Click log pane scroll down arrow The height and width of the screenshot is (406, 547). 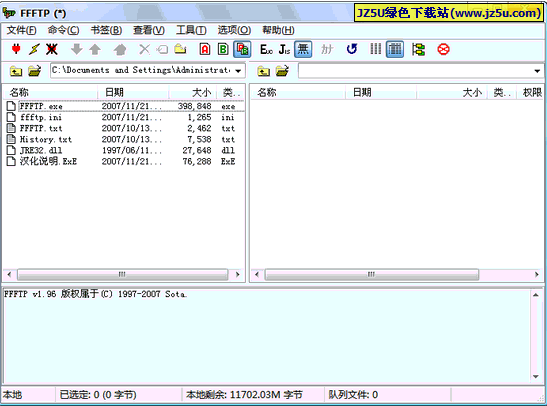536,377
